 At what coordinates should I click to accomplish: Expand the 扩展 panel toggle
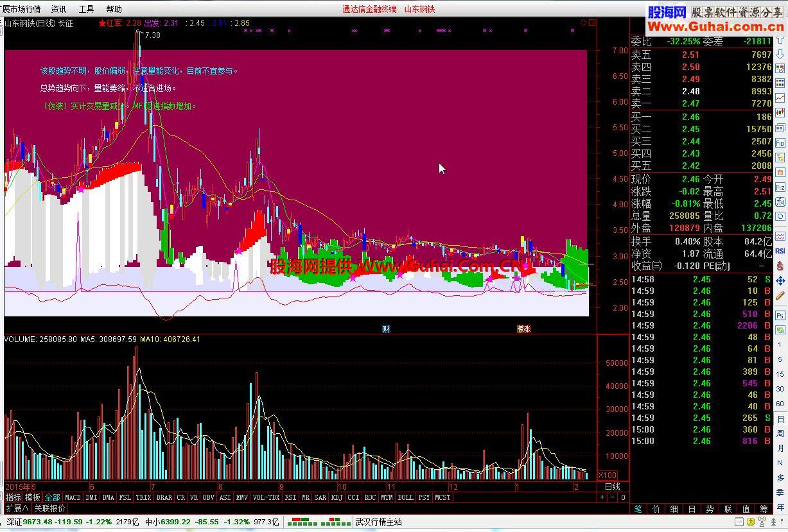click(x=17, y=508)
